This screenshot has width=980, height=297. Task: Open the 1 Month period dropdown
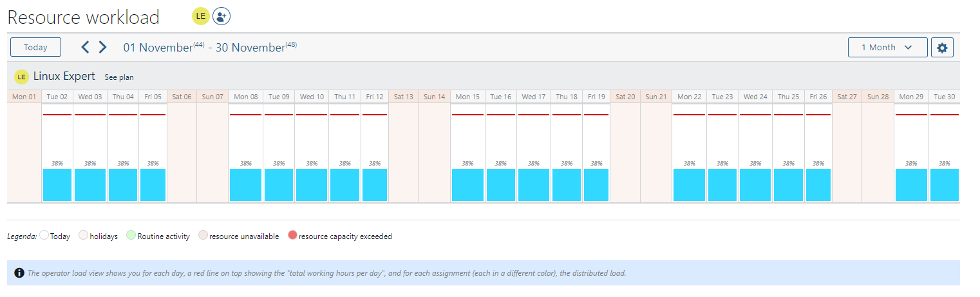pos(887,48)
